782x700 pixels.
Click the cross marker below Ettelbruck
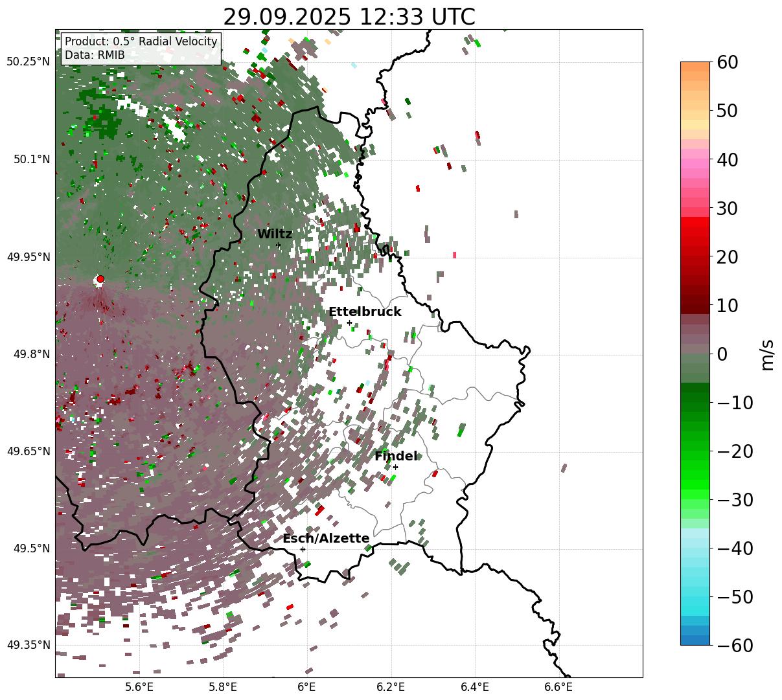coord(349,322)
